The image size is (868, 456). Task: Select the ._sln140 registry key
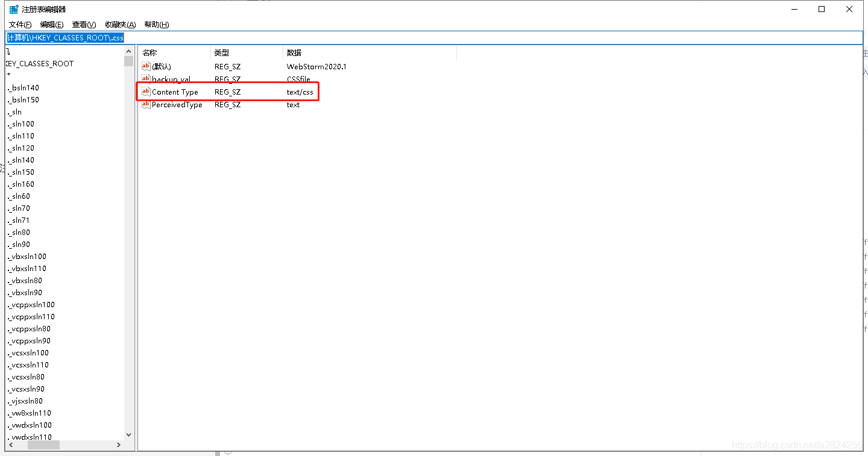coord(21,160)
